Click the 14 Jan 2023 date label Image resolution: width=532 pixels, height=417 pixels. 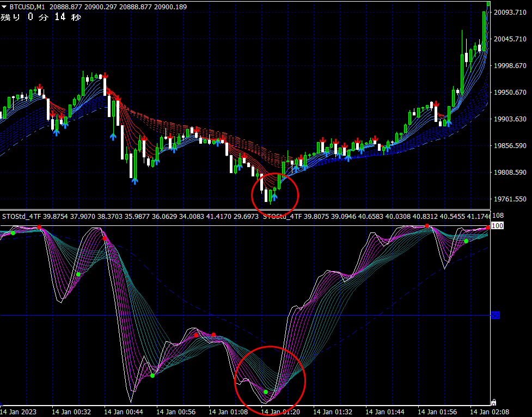[x=18, y=412]
